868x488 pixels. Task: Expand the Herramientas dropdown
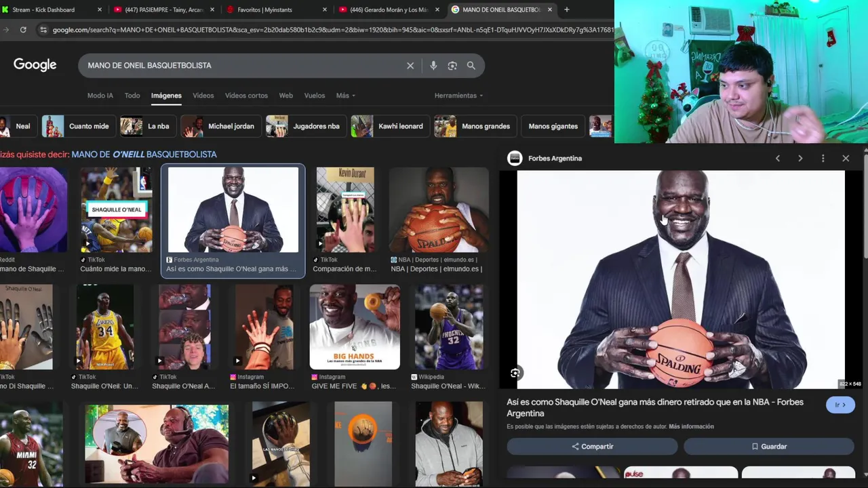459,96
